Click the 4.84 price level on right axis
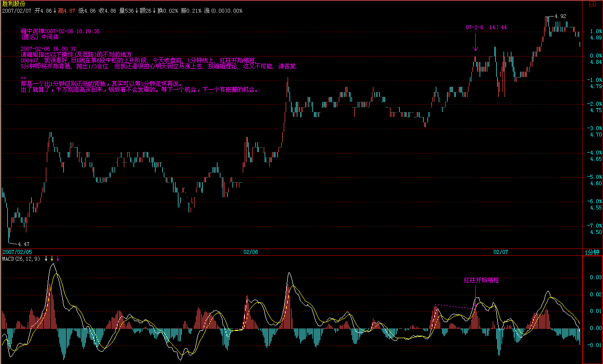 595,62
